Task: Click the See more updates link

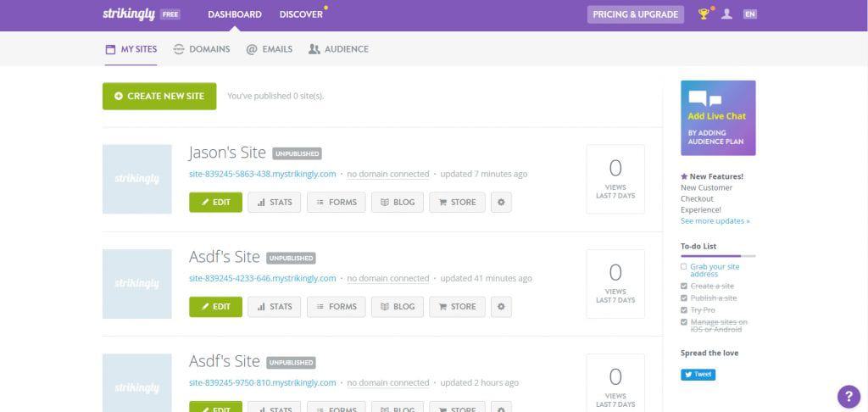Action: click(715, 221)
